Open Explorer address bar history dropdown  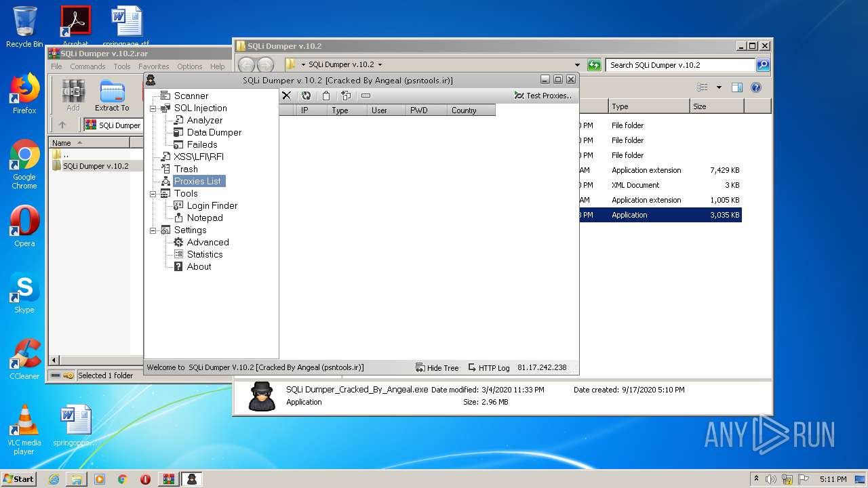(577, 65)
